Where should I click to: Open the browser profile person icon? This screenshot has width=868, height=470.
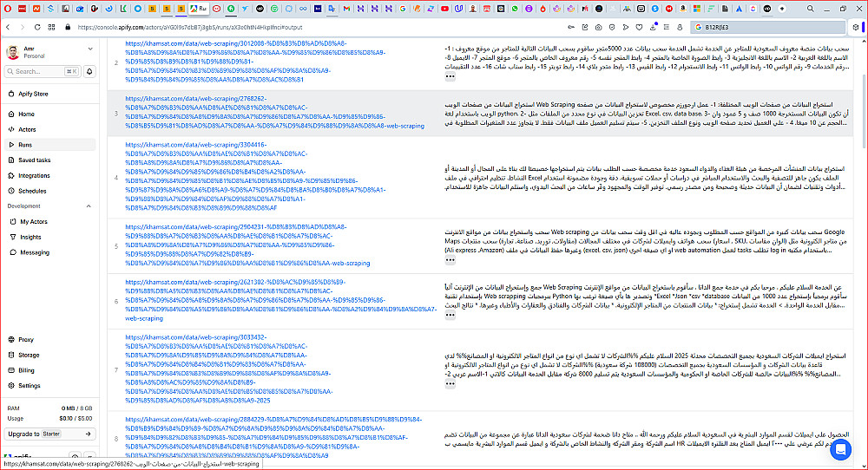[680, 27]
